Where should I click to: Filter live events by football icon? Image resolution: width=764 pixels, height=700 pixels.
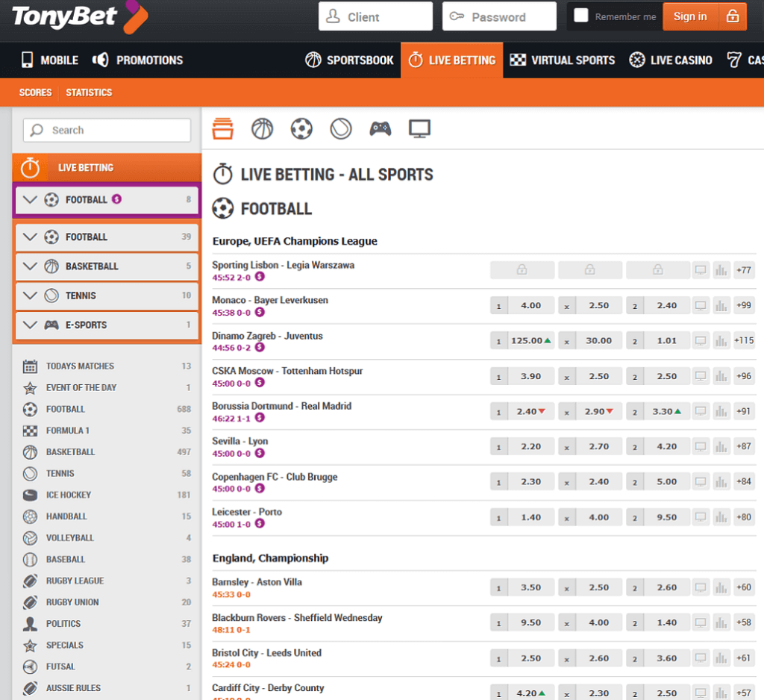301,128
